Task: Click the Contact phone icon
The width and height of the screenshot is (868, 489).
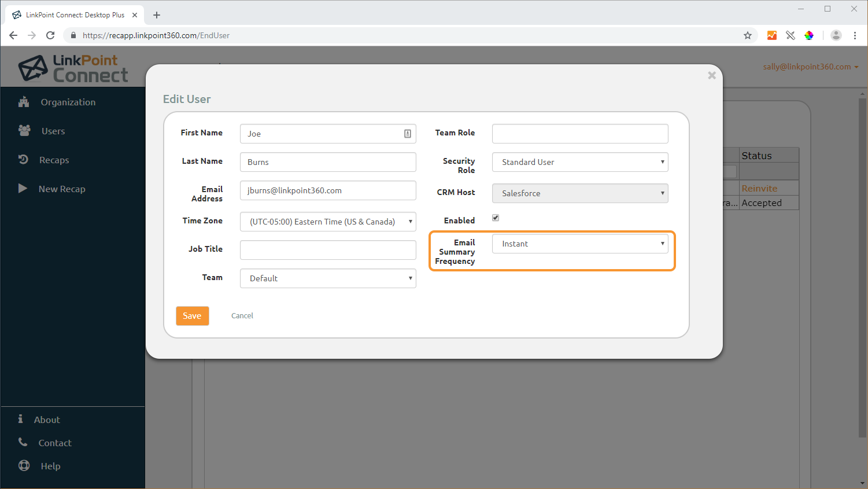Action: 23,442
